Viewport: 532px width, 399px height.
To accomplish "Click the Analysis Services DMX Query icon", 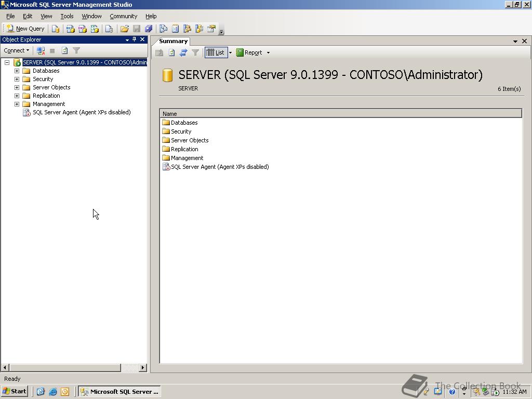I will 83,29.
